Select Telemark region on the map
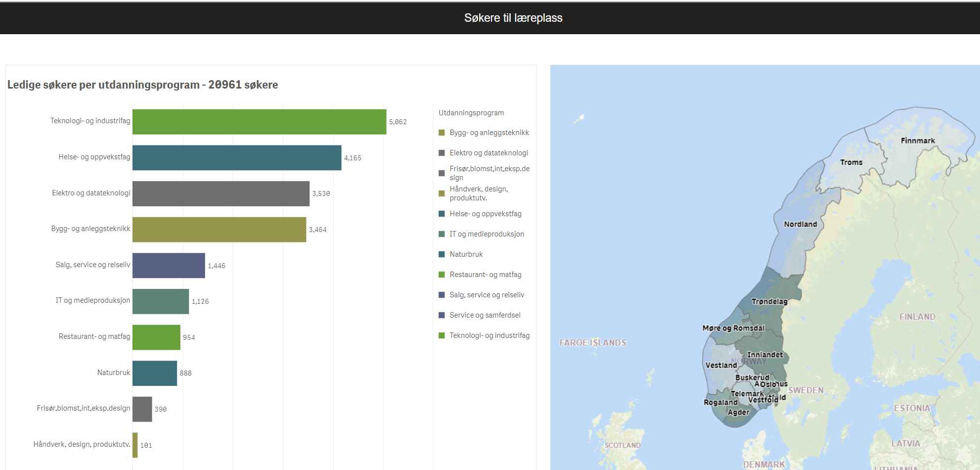Image resolution: width=980 pixels, height=470 pixels. (747, 394)
